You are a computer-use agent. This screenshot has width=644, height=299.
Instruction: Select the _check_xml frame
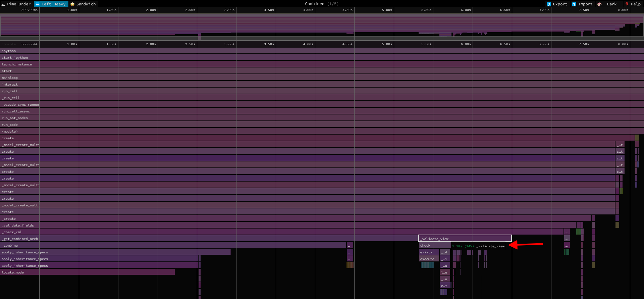[282, 232]
